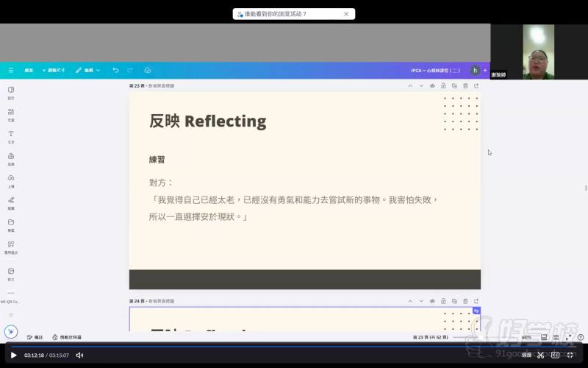Click the cloud save status icon
The width and height of the screenshot is (588, 368).
(148, 70)
